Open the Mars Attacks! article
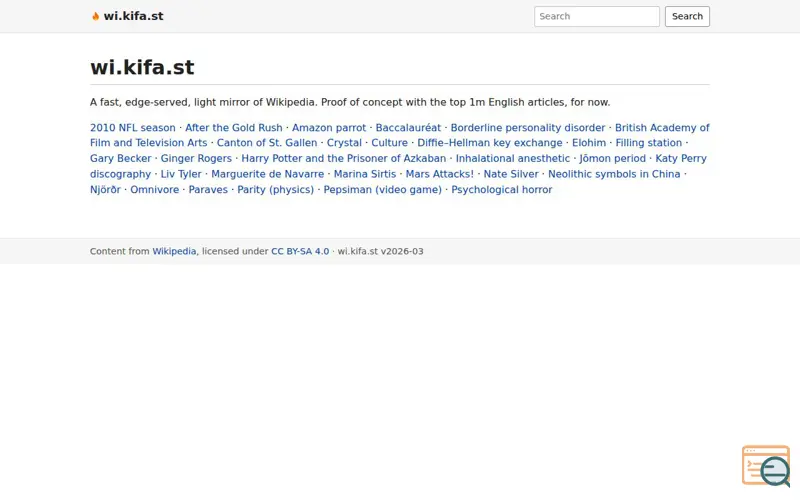This screenshot has width=800, height=500. point(440,174)
